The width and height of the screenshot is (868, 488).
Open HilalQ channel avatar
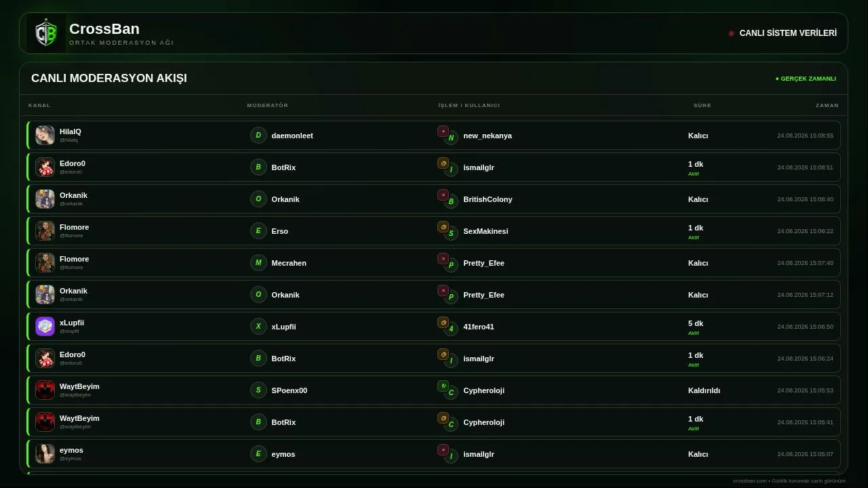click(x=45, y=135)
